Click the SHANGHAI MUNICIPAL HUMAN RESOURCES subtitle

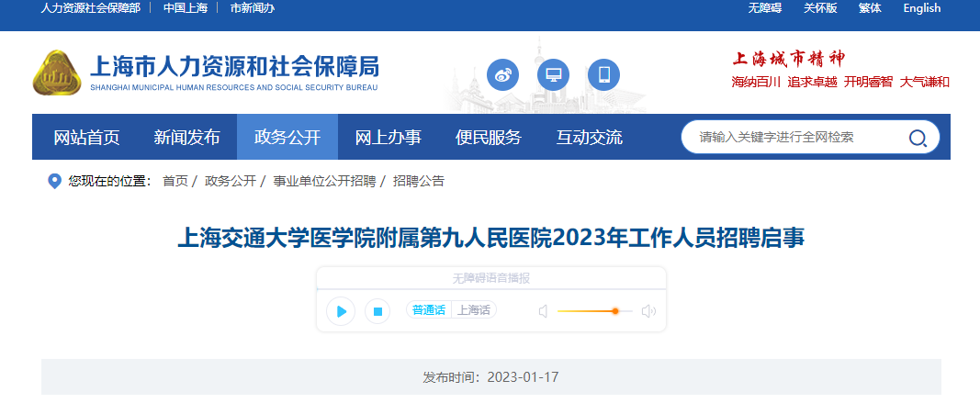tap(234, 87)
